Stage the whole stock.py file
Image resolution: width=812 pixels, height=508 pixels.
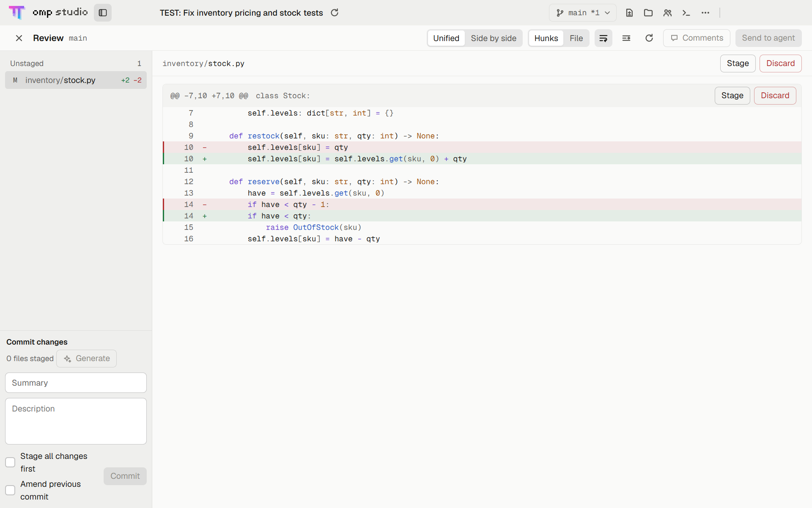pyautogui.click(x=738, y=63)
